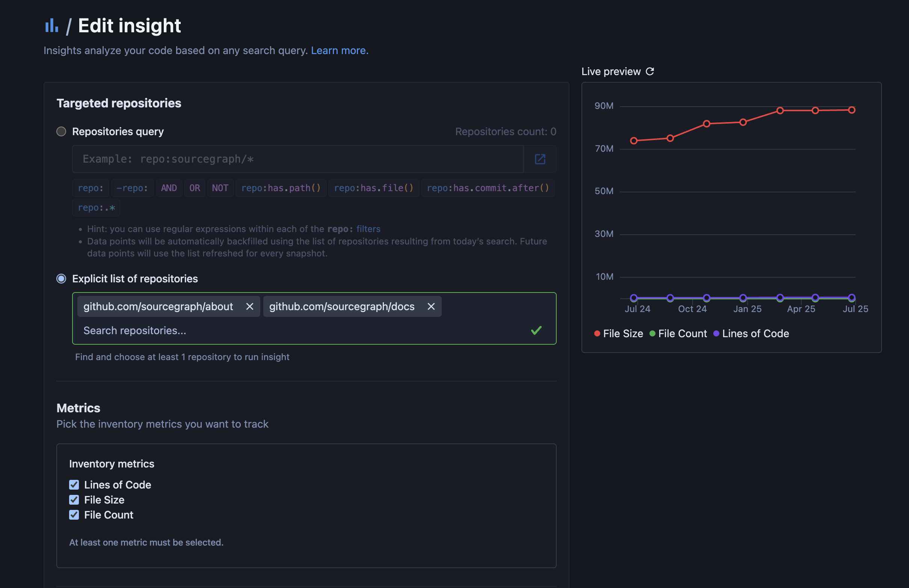The width and height of the screenshot is (909, 588).
Task: Uncheck the File Size metric
Action: click(74, 500)
